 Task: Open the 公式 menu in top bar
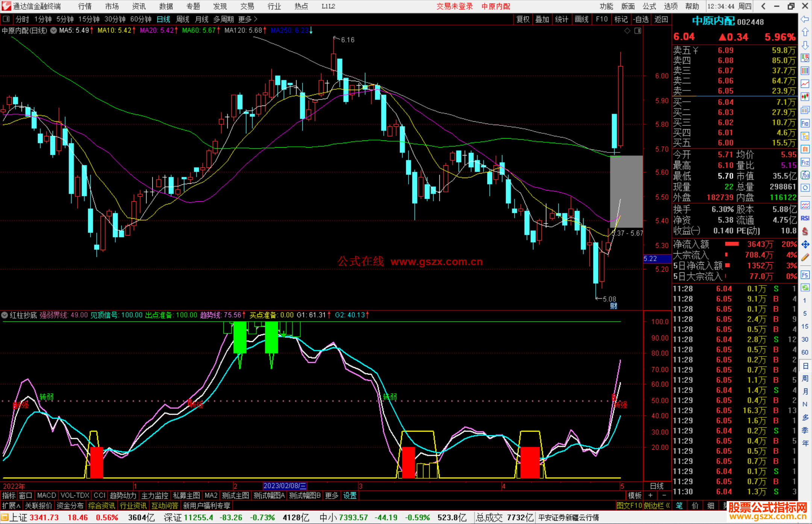[x=649, y=6]
